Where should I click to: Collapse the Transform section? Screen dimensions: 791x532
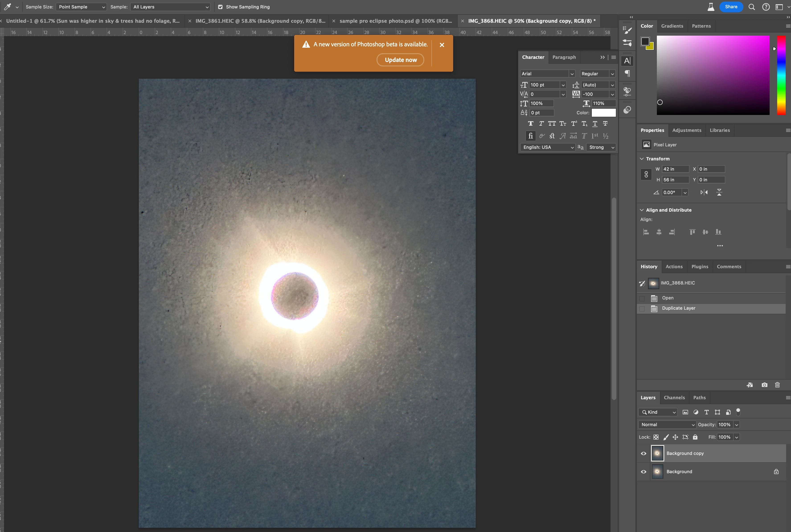point(642,159)
